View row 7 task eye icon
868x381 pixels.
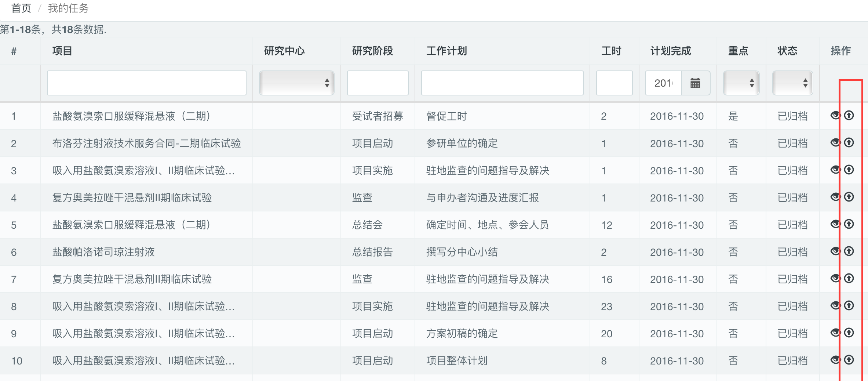pyautogui.click(x=835, y=279)
